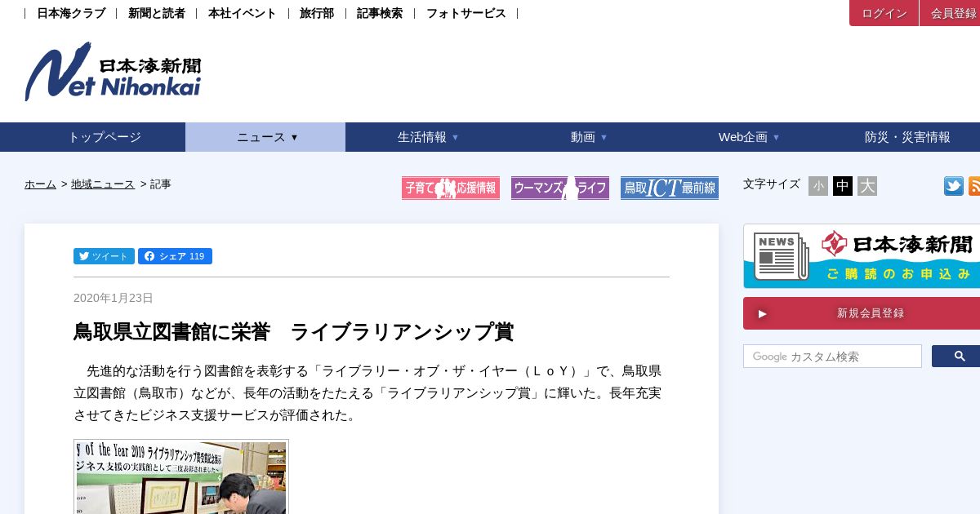Screen dimensions: 980x514
Task: Click the ツイート share button
Action: pyautogui.click(x=104, y=256)
